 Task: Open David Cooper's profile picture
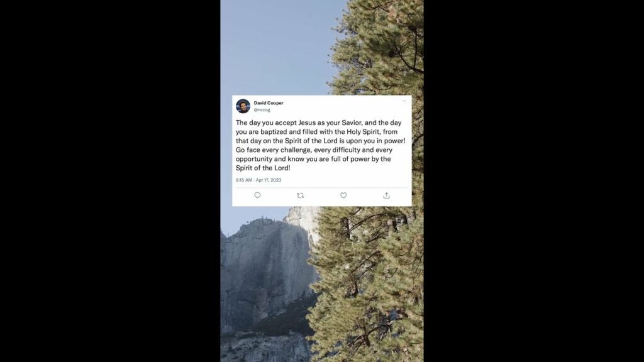point(243,106)
